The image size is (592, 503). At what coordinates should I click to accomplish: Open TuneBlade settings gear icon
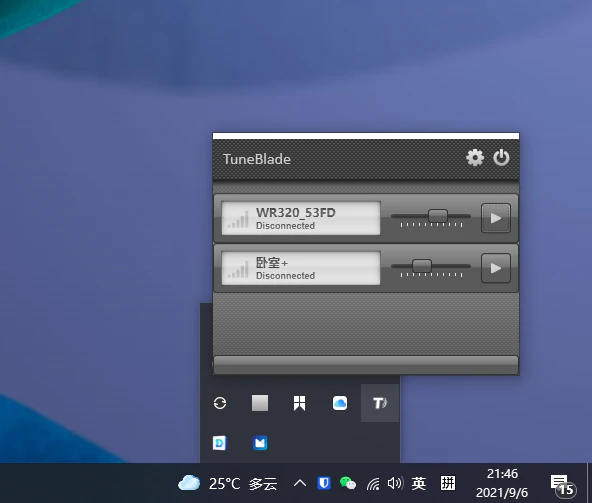[475, 158]
